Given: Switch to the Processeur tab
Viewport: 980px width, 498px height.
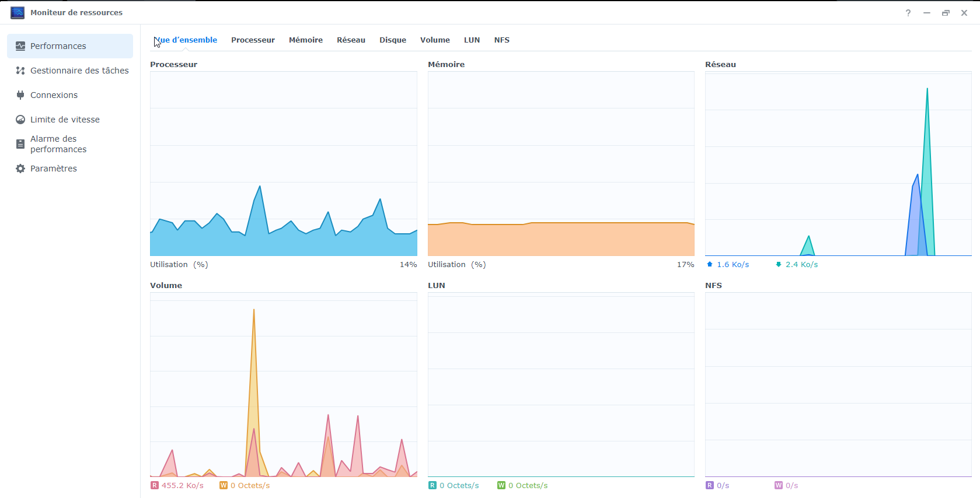Looking at the screenshot, I should [253, 40].
